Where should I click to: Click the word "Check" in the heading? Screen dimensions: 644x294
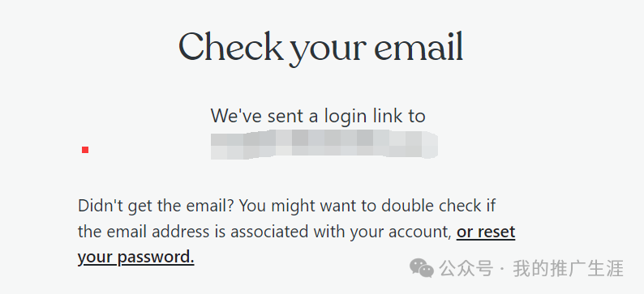(230, 46)
